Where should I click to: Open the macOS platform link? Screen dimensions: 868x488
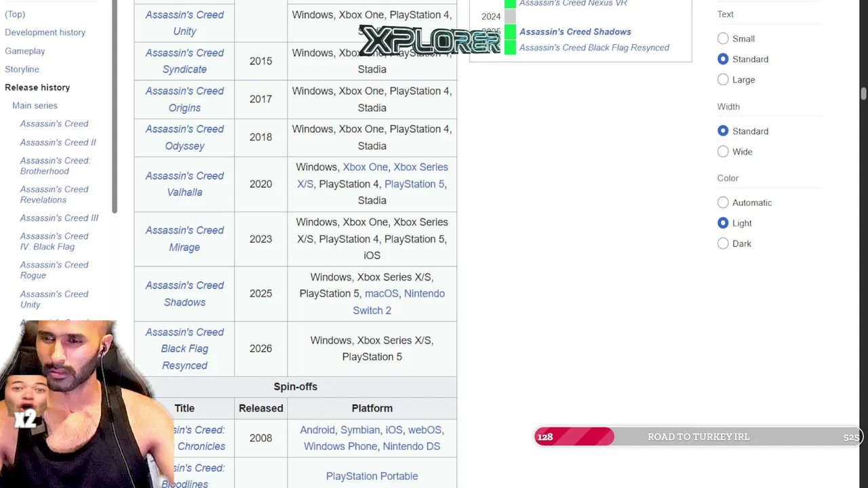381,293
